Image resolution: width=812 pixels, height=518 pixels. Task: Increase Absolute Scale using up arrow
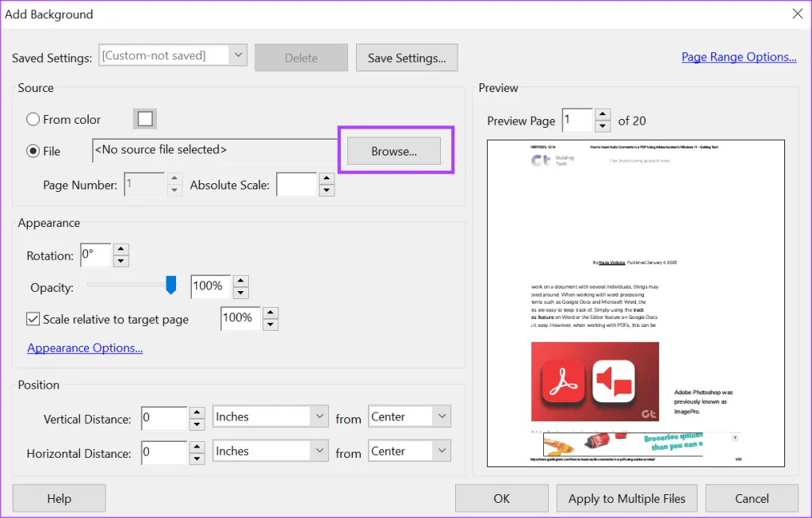coord(326,179)
